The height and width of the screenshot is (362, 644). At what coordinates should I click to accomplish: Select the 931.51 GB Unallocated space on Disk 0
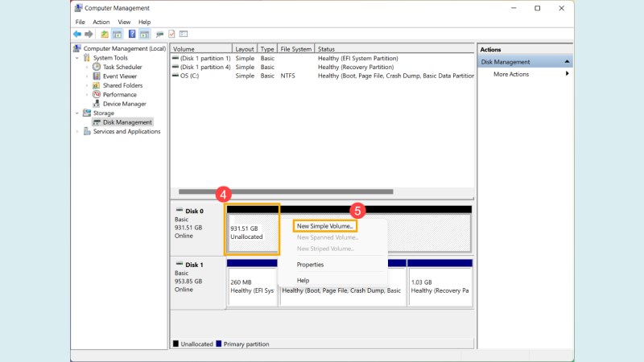coord(253,232)
